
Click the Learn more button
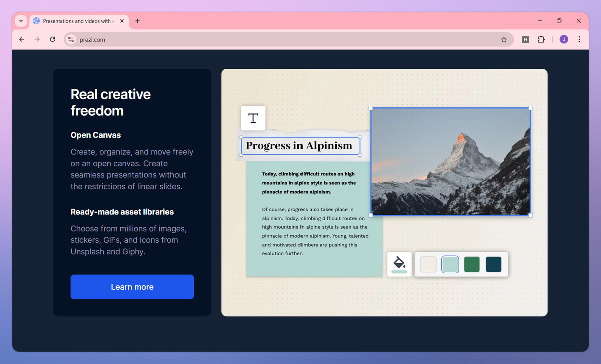(132, 287)
